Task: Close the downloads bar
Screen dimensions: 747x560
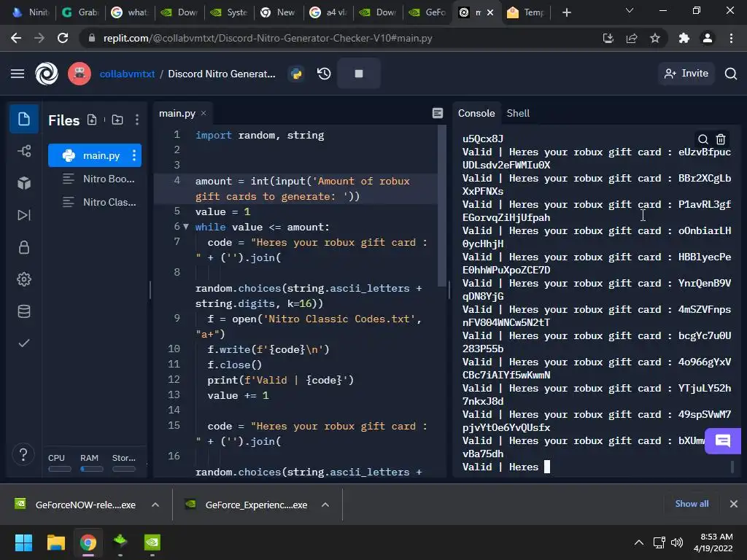Action: [x=734, y=504]
